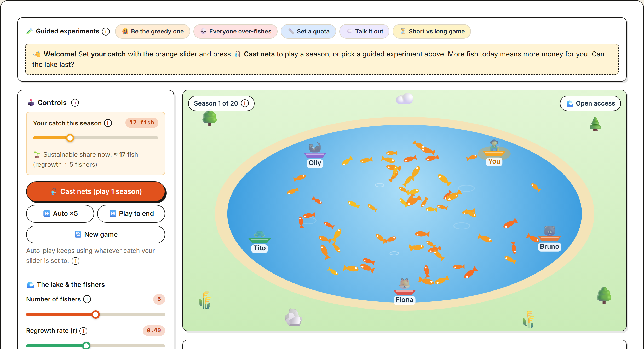This screenshot has width=644, height=349.
Task: Choose the Set a quota experiment
Action: click(308, 31)
